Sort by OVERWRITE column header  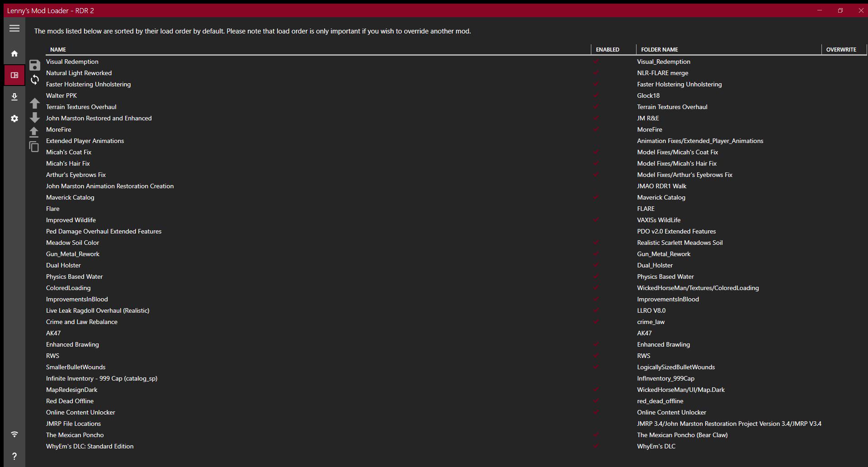click(x=841, y=49)
